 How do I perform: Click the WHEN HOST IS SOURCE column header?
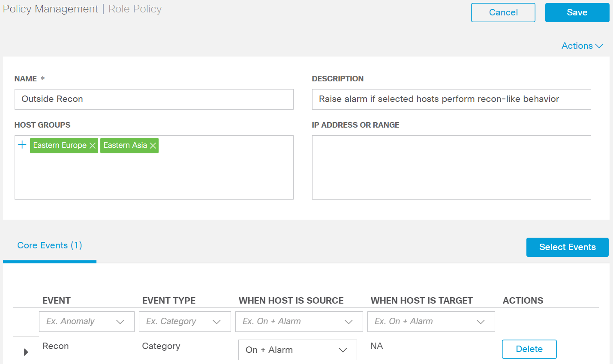point(291,301)
